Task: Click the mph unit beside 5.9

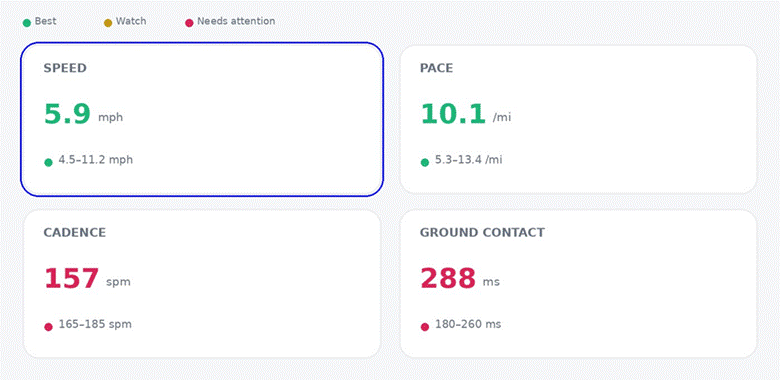Action: pyautogui.click(x=110, y=118)
